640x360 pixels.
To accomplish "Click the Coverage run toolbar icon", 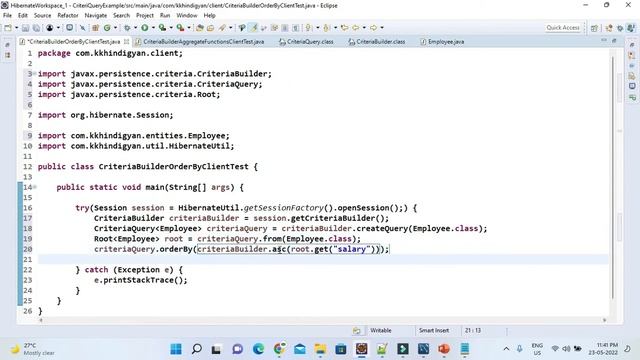I will click(x=162, y=28).
